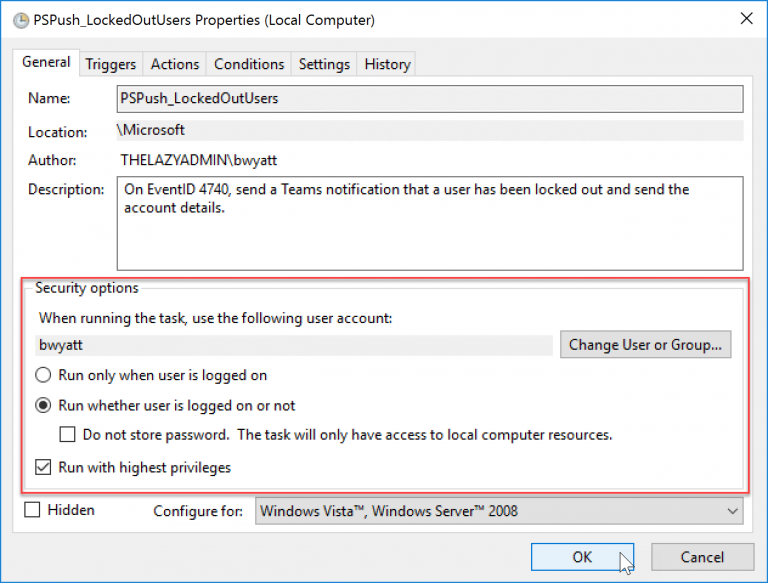The width and height of the screenshot is (768, 583).
Task: Confirm with the OK button
Action: point(582,557)
